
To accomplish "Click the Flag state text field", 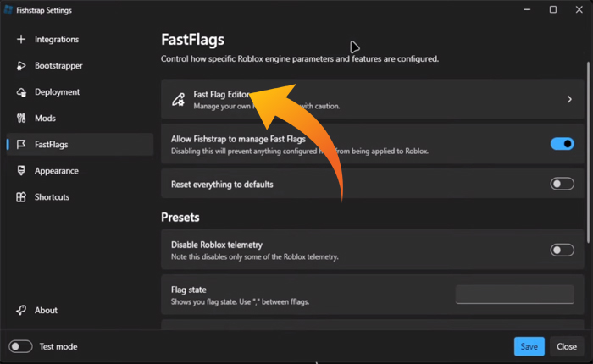I will (x=514, y=295).
